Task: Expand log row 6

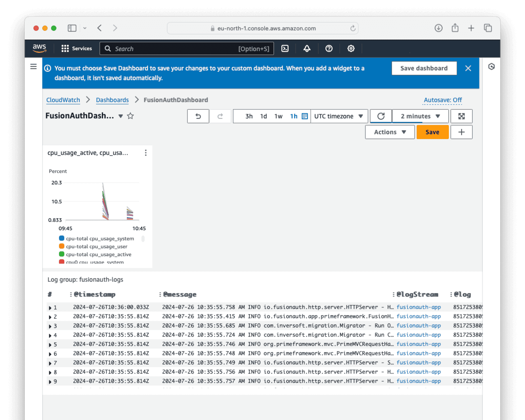Action: (x=50, y=354)
